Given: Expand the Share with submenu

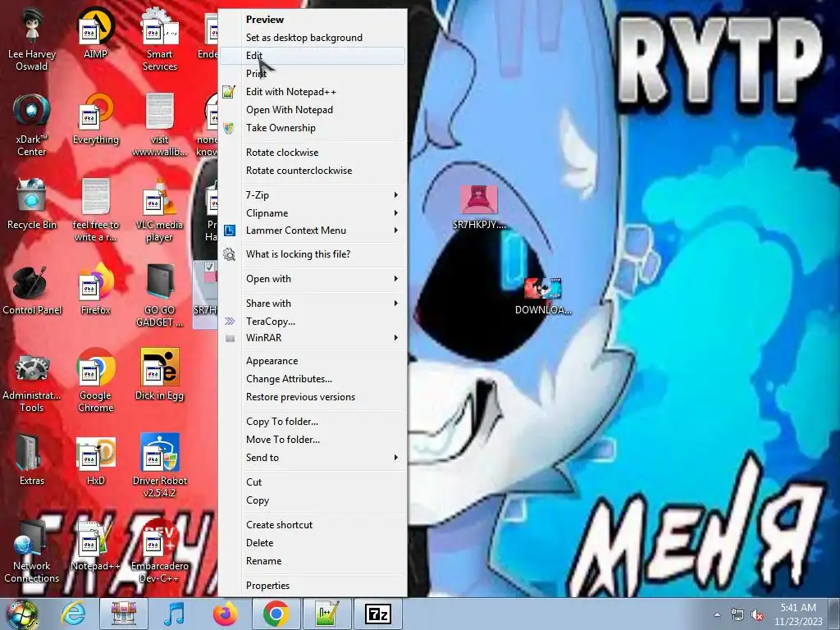Looking at the screenshot, I should pos(313,304).
